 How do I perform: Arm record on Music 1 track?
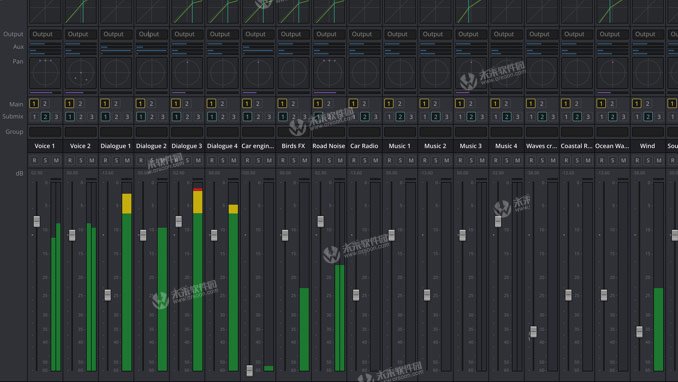389,161
